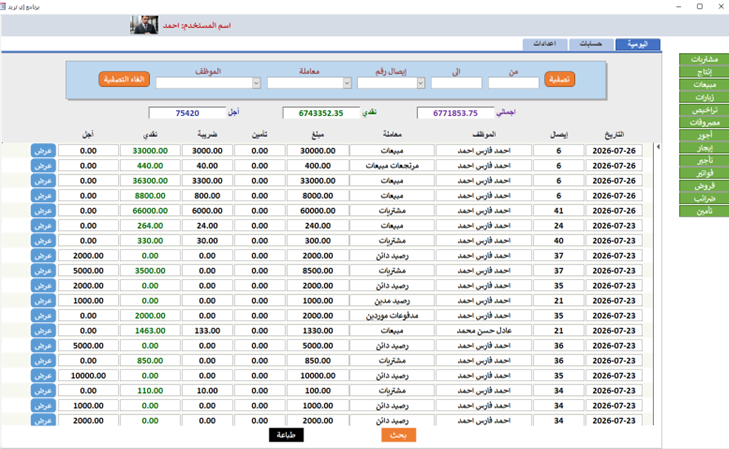
Task: Open the مصروفات sidebar section
Action: [x=704, y=122]
